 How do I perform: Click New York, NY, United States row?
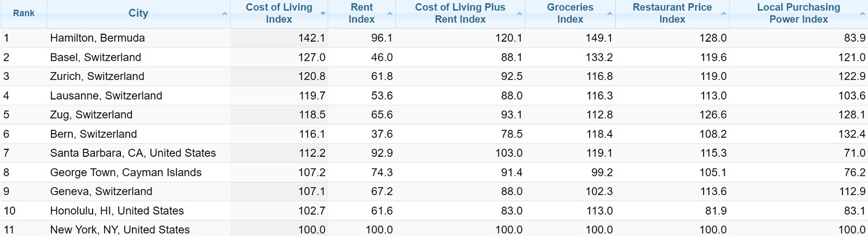point(120,230)
